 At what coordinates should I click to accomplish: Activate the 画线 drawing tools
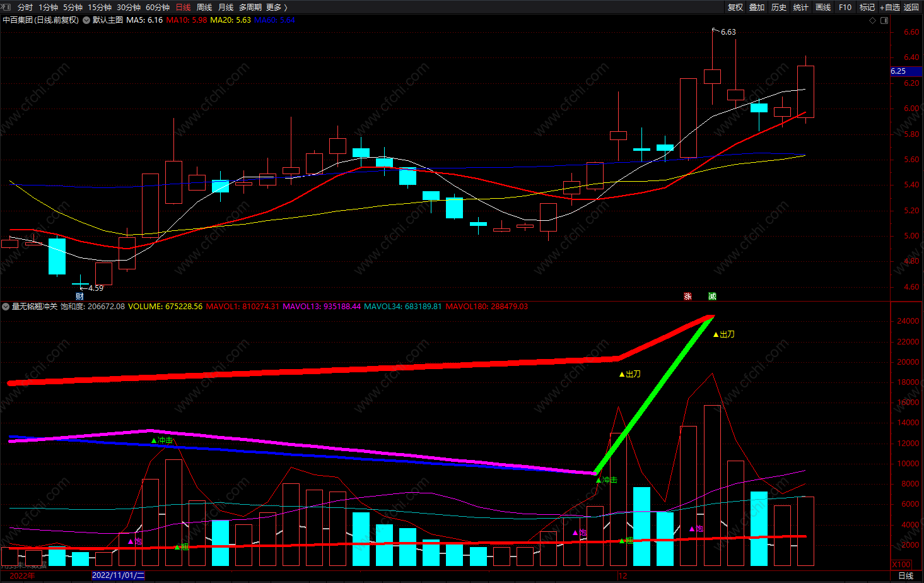click(823, 7)
